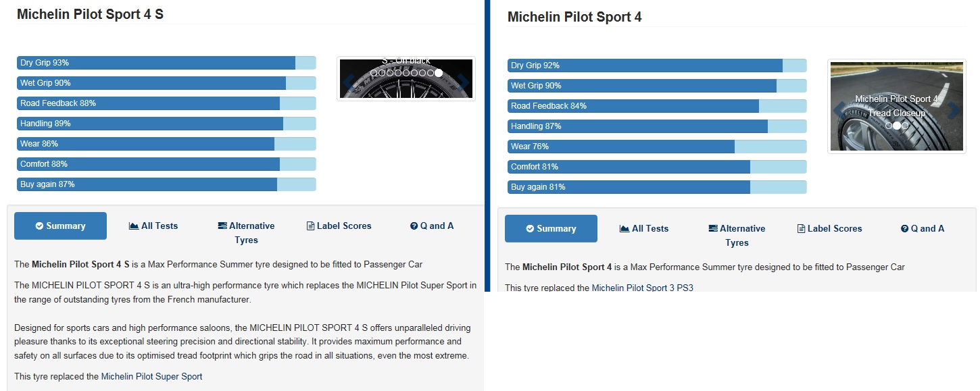View Label Scores for Pilot Sport 4
The width and height of the screenshot is (980, 391).
830,229
